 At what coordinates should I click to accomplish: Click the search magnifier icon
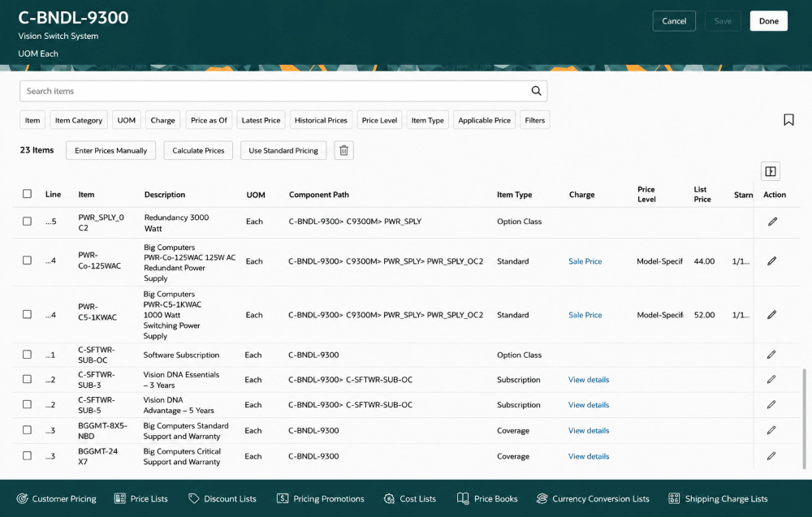[536, 91]
